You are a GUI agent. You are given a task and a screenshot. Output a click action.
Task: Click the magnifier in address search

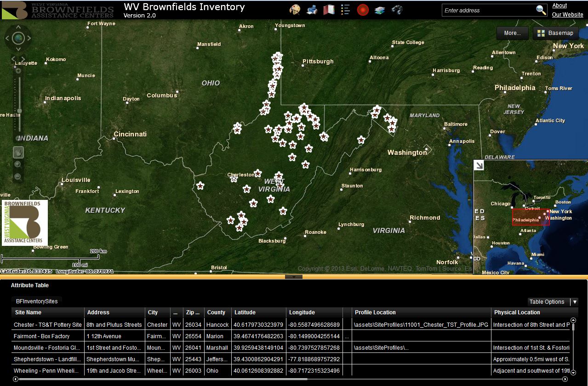coord(541,10)
